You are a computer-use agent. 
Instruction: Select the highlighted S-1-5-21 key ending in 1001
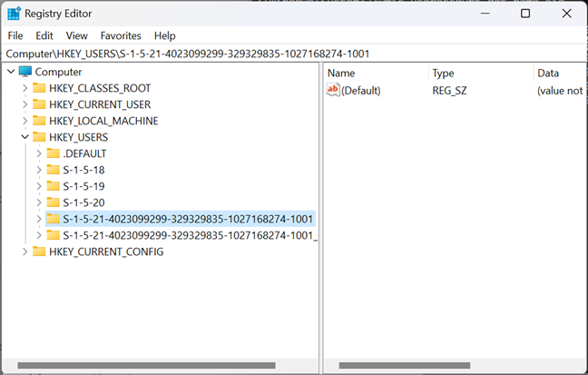coord(188,219)
